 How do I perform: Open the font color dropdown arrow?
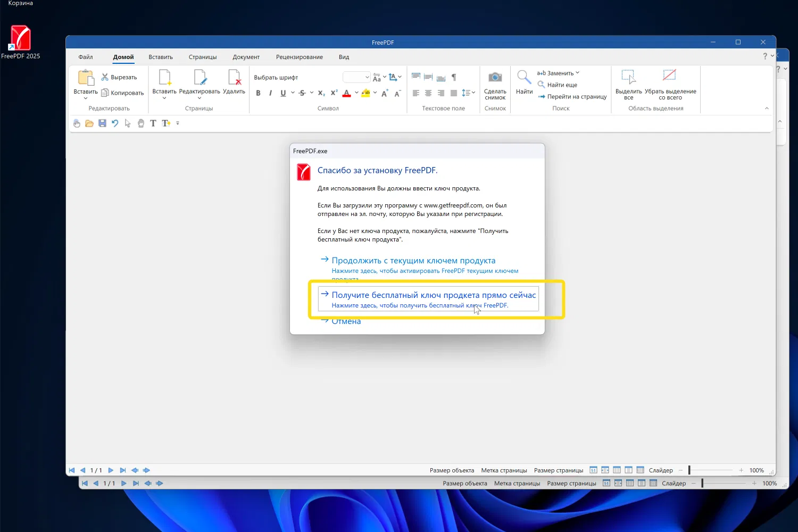(356, 93)
